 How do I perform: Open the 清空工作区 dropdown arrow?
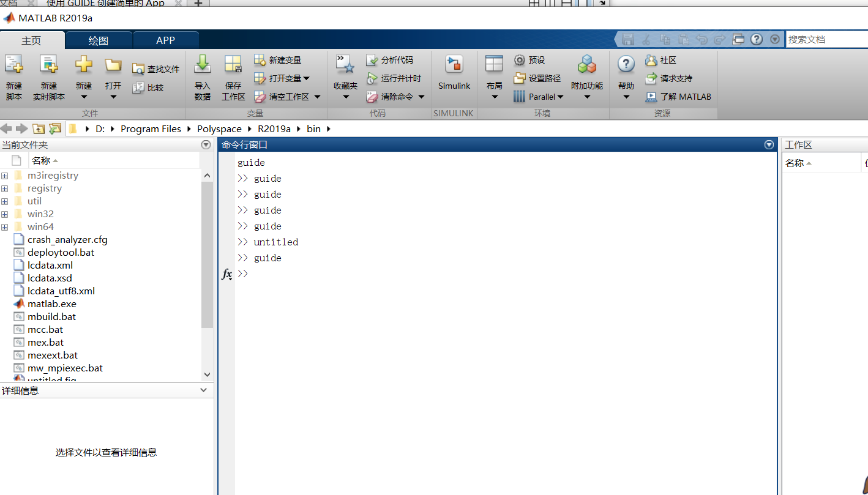point(316,97)
